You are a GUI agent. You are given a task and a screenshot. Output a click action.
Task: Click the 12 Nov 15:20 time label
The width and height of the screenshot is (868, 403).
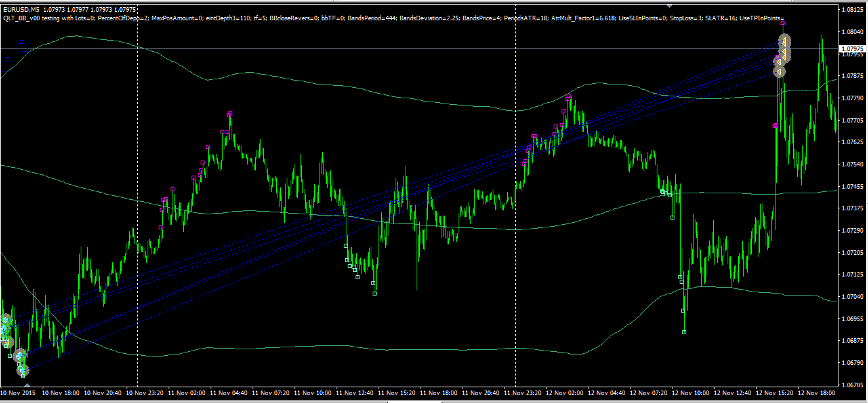(x=775, y=393)
